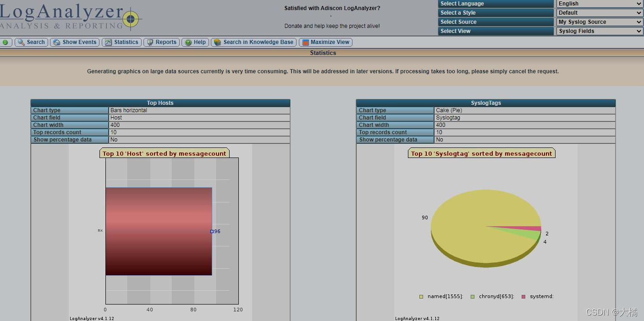The width and height of the screenshot is (644, 321).
Task: Click the donate and help link text
Action: tap(332, 26)
